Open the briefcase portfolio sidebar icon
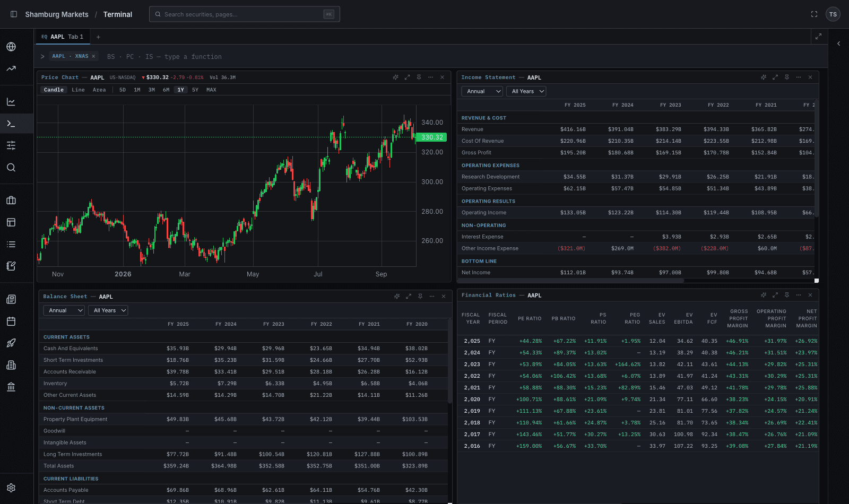This screenshot has width=849, height=504. pyautogui.click(x=11, y=201)
